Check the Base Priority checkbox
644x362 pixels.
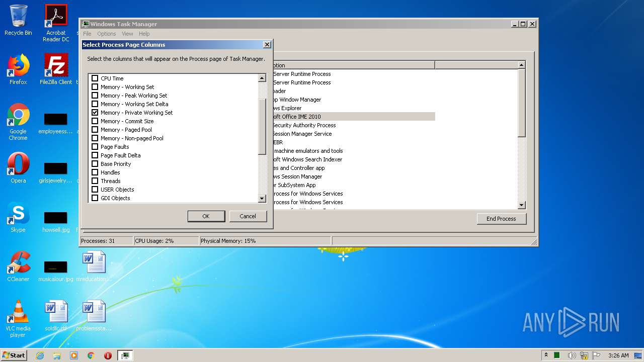tap(95, 164)
